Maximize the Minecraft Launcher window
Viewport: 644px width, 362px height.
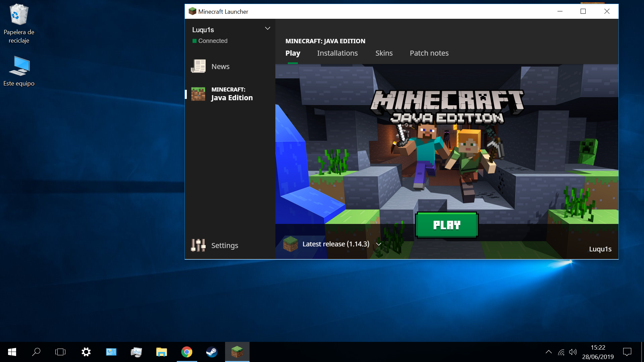tap(583, 11)
